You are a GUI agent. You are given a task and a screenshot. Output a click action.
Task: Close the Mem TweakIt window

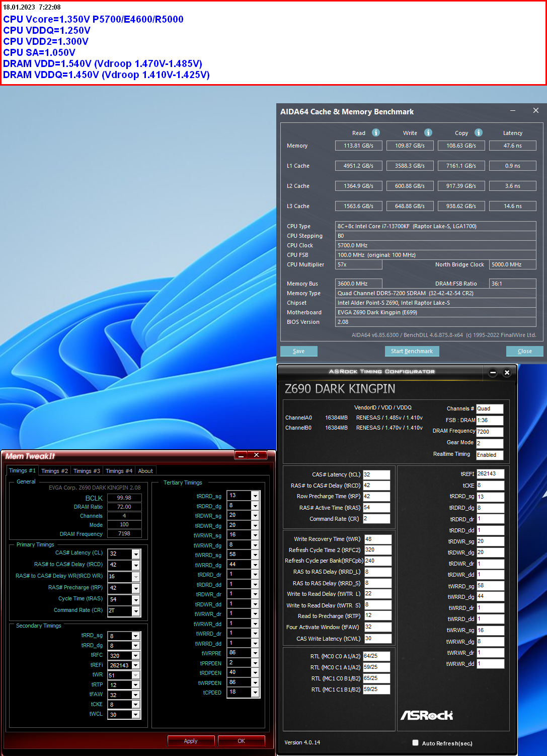[257, 455]
